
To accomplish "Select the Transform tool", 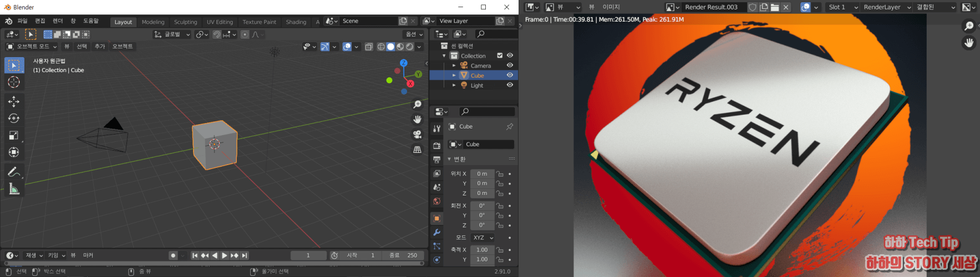I will (14, 152).
